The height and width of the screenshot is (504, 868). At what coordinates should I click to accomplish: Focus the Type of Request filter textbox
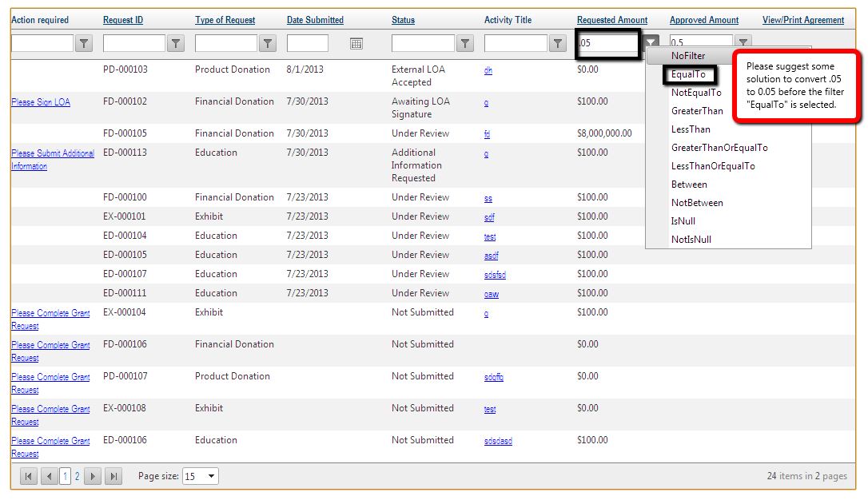coord(226,43)
